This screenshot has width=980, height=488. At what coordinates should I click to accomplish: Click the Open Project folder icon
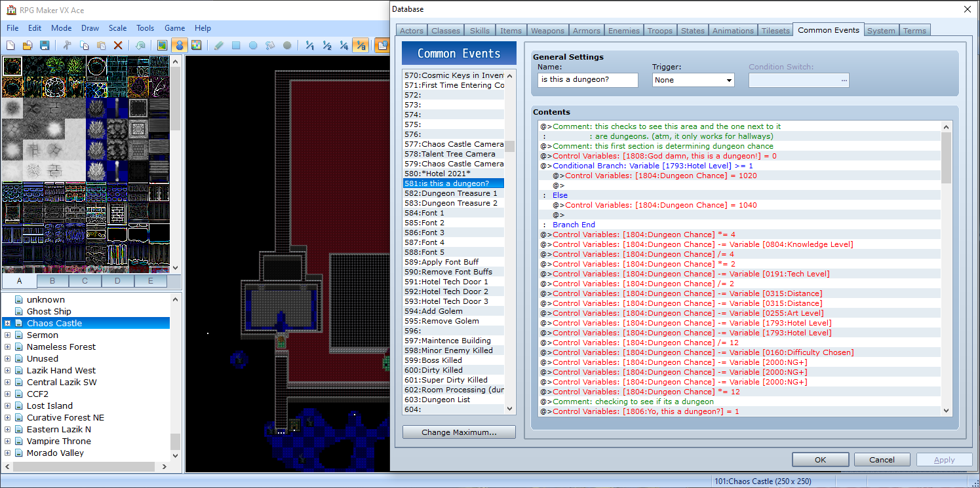[28, 45]
